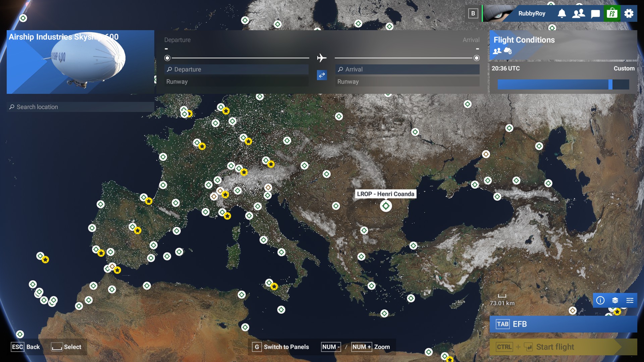This screenshot has width=644, height=362.
Task: Open the notifications bell
Action: (562, 13)
